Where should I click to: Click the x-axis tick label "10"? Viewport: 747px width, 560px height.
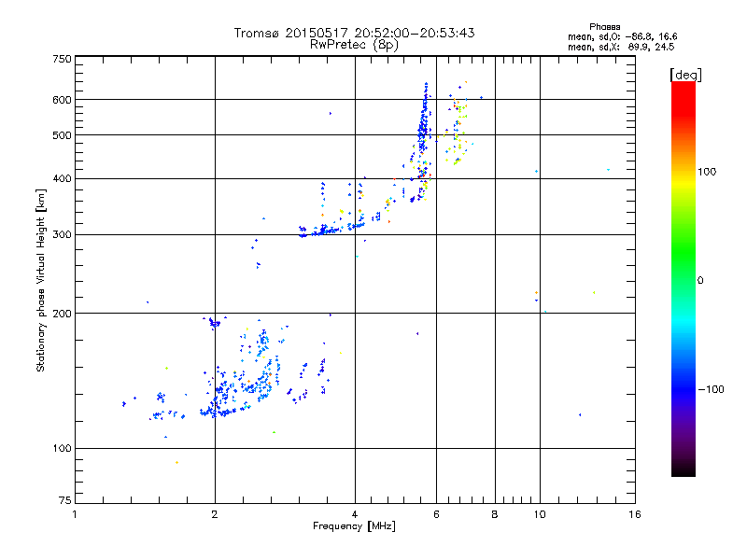point(540,514)
